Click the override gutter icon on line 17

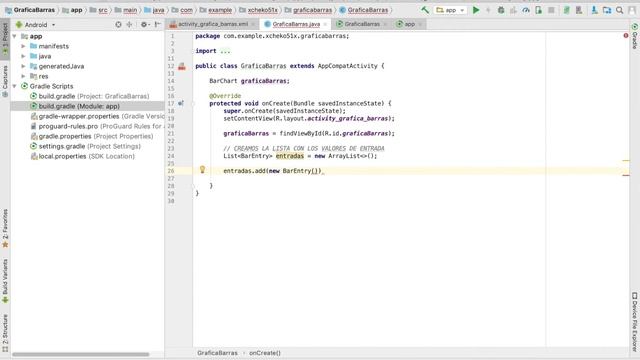(x=181, y=104)
